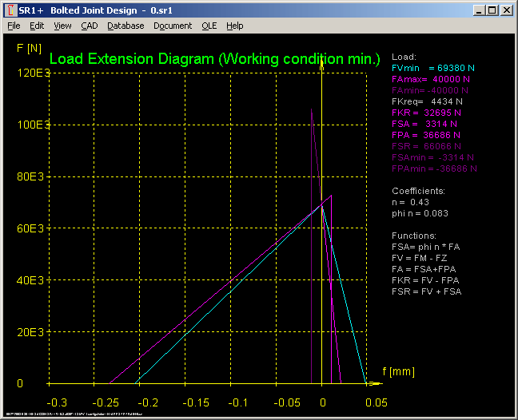Close the SR1+ application window
518x420 pixels.
pos(506,10)
